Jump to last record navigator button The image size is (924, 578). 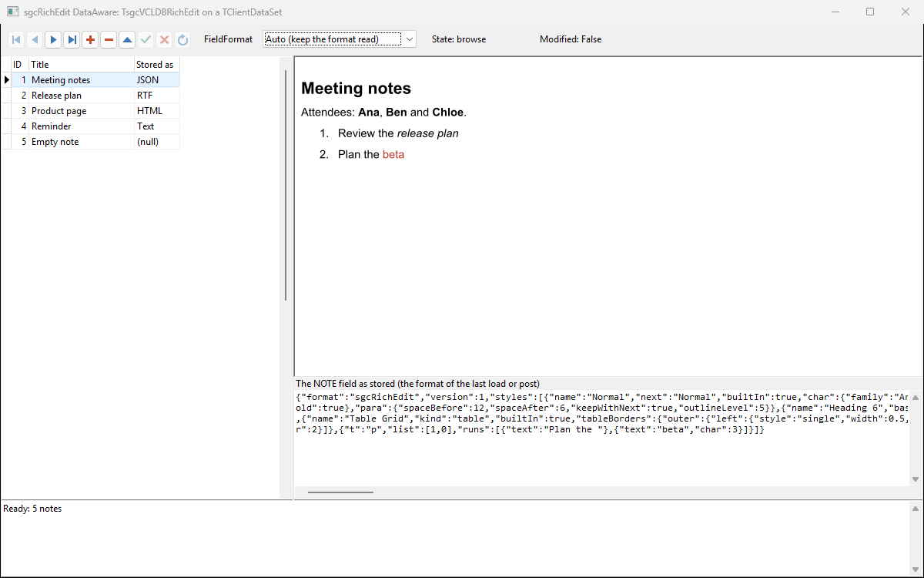72,39
